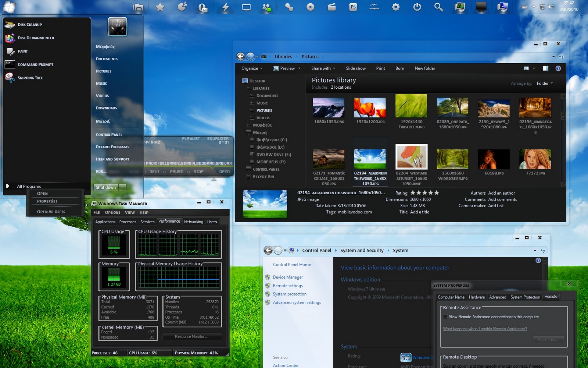Click the gear settings icon in dock
The width and height of the screenshot is (588, 368).
pos(396,7)
